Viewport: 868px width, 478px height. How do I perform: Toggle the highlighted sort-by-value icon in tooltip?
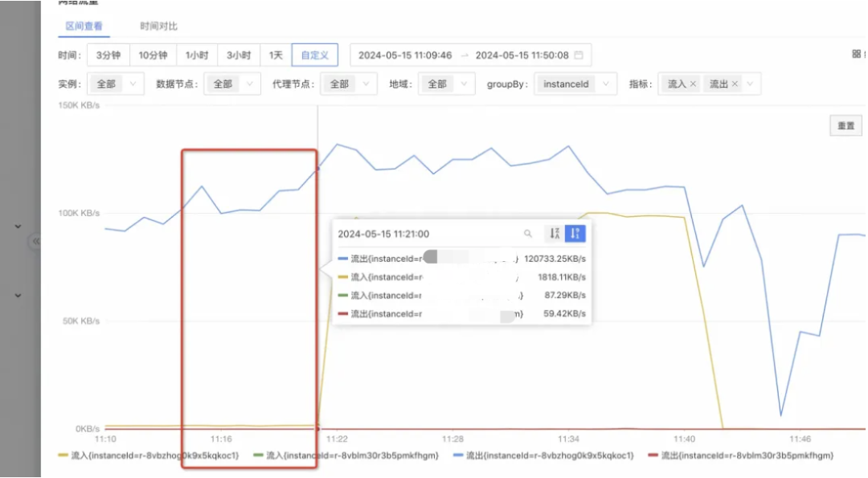tap(575, 234)
